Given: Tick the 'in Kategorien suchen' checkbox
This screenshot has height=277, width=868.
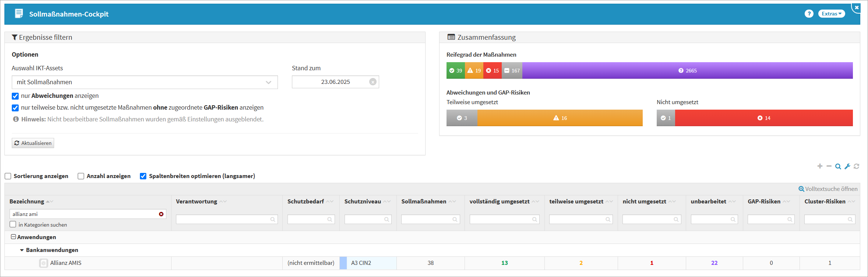Looking at the screenshot, I should pyautogui.click(x=13, y=224).
